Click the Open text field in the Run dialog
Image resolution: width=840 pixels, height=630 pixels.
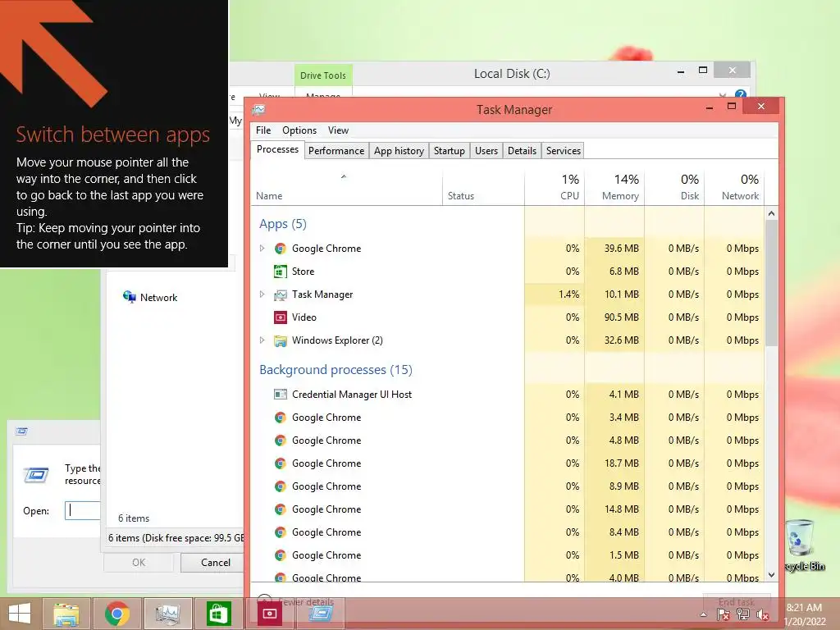point(83,510)
